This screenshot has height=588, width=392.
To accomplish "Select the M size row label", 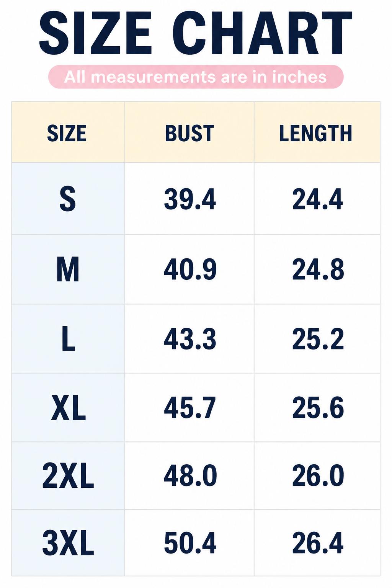I will pos(68,269).
